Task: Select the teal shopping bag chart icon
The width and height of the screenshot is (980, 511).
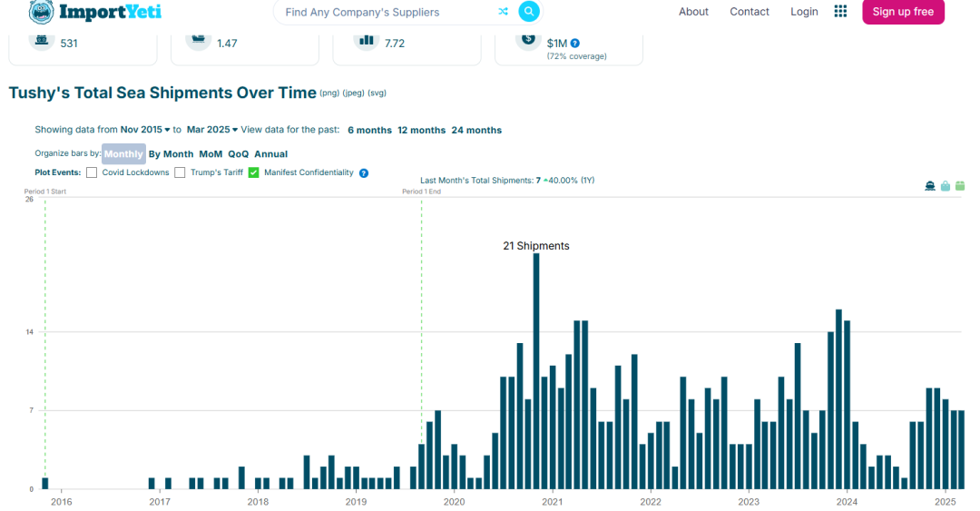Action: coord(945,186)
